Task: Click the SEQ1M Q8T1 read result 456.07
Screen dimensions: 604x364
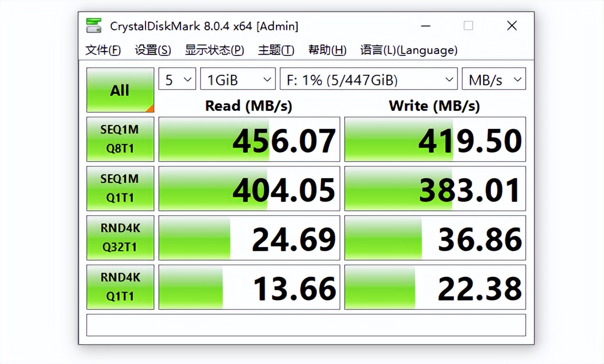Action: pos(249,139)
